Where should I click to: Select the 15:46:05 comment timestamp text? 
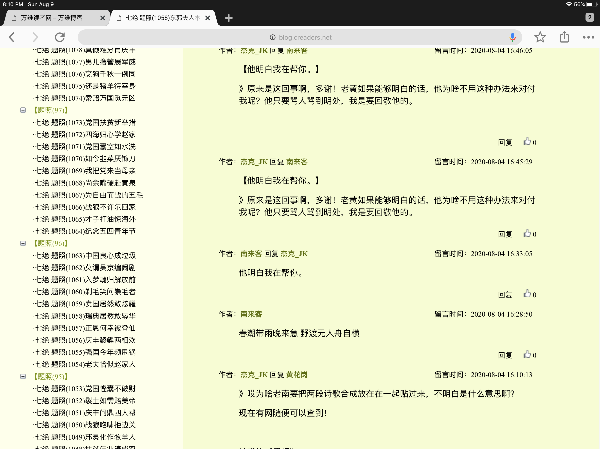tap(501, 51)
